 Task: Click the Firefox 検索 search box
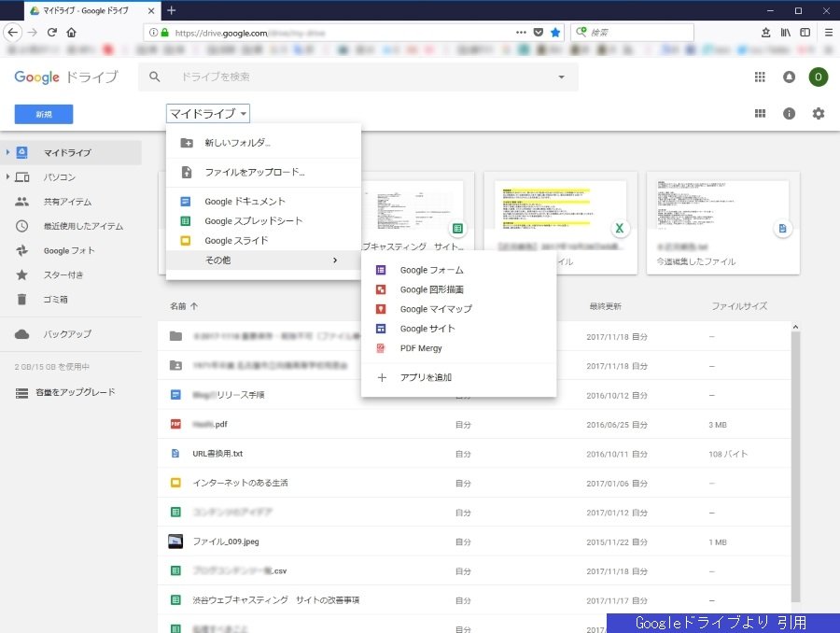pyautogui.click(x=632, y=32)
